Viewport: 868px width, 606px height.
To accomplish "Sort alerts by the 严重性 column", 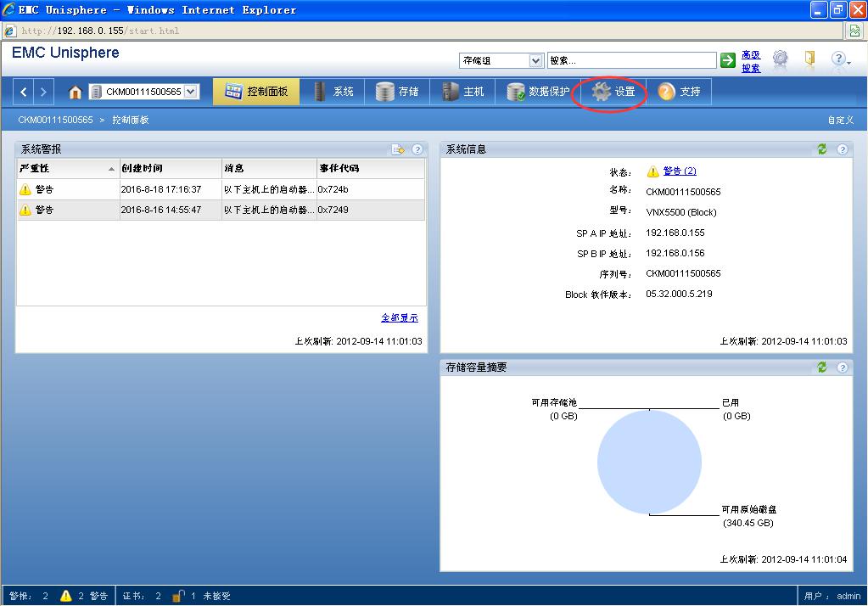I will pos(68,168).
